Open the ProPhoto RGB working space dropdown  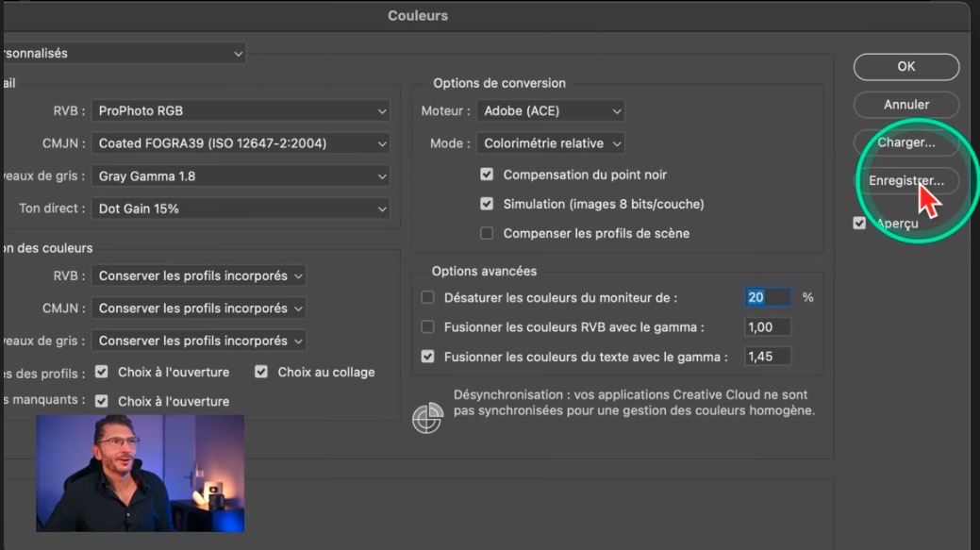[x=242, y=111]
